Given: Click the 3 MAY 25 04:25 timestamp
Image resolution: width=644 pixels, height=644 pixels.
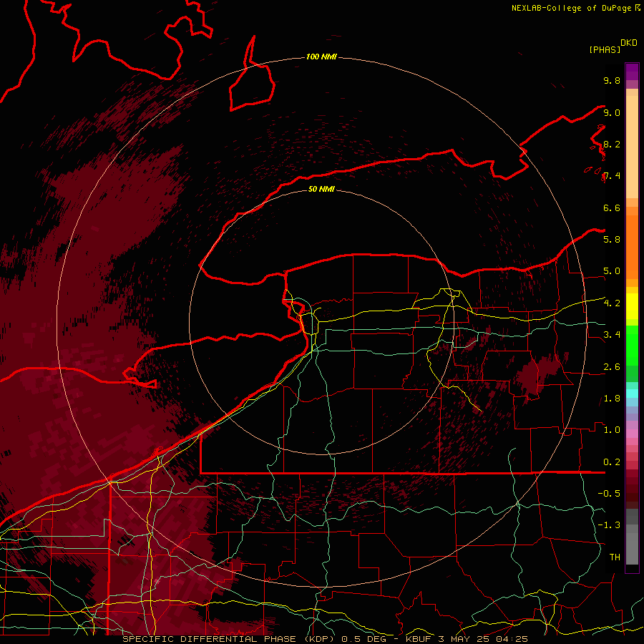Looking at the screenshot, I should click(x=483, y=639).
